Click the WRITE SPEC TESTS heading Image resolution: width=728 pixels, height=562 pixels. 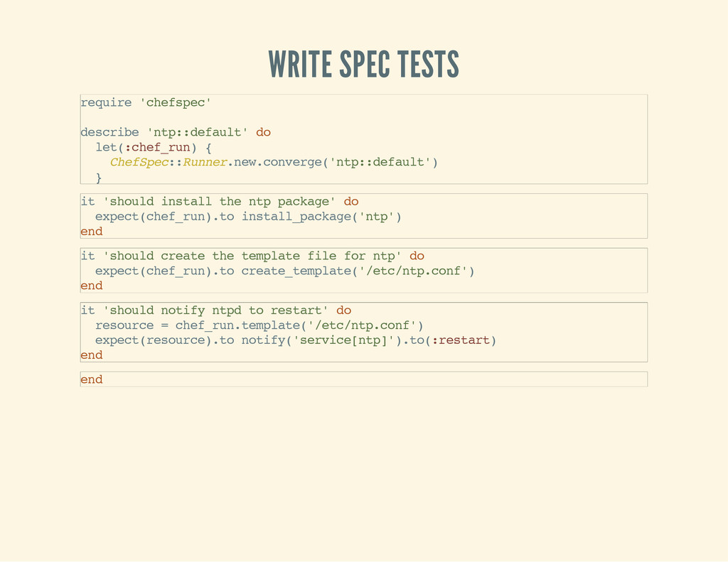[x=363, y=64]
